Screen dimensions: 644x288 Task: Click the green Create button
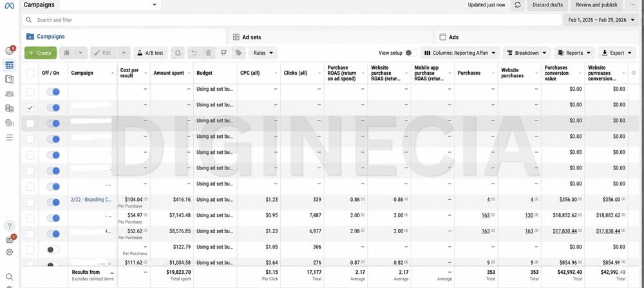[x=40, y=53]
